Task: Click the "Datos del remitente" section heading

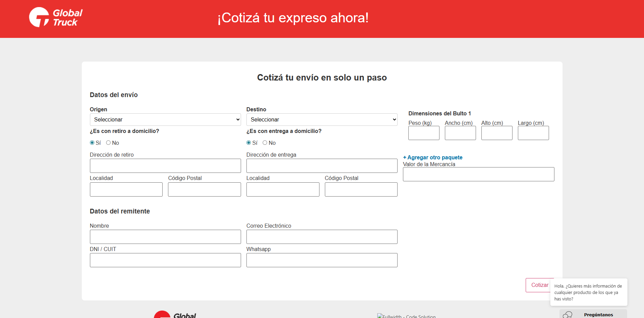Action: pyautogui.click(x=120, y=211)
